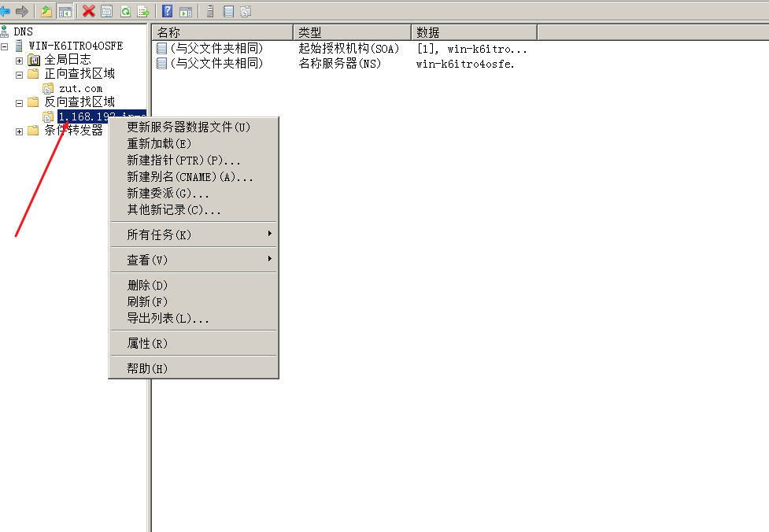The image size is (769, 532).
Task: Select the zut.com zone
Action: click(80, 89)
